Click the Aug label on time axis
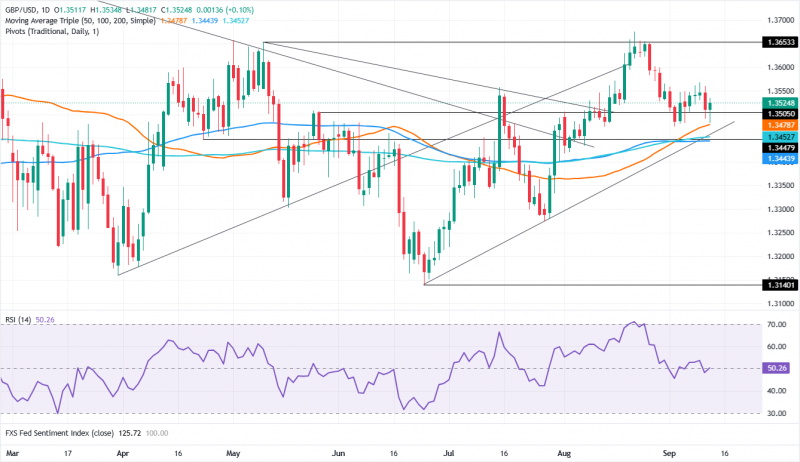Viewport: 800px width, 462px height. coord(564,453)
